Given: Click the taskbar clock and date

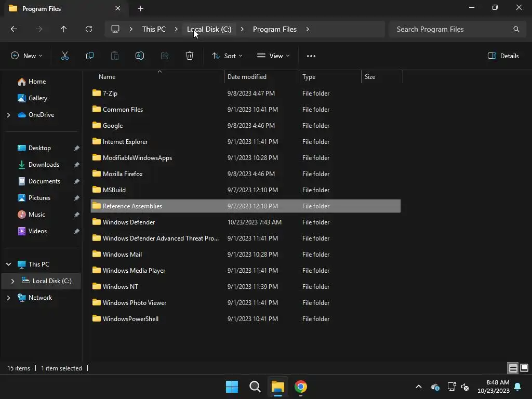Looking at the screenshot, I should click(494, 387).
